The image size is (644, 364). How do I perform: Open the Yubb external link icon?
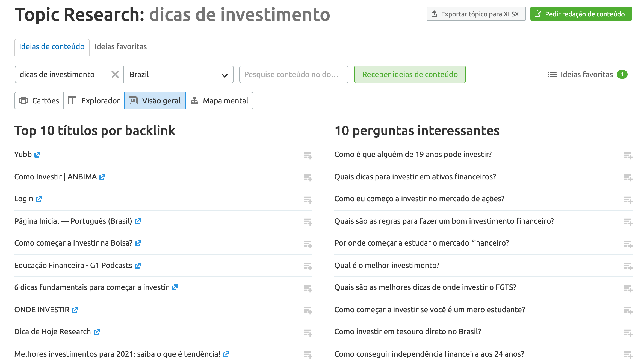pyautogui.click(x=37, y=155)
